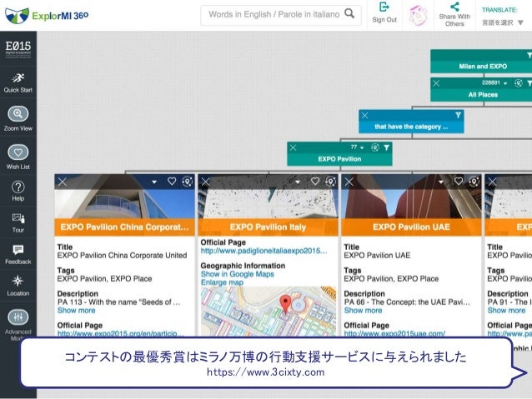Select 'that have the category ...' node label
The height and width of the screenshot is (399, 532).
[x=411, y=127]
